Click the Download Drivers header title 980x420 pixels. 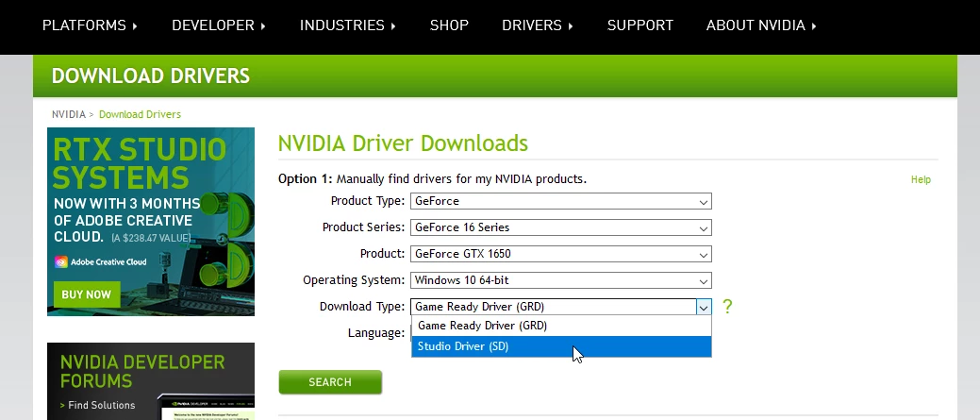click(x=151, y=76)
